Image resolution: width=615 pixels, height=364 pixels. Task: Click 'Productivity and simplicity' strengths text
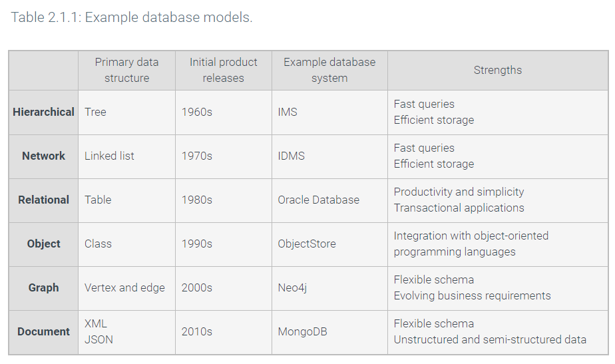tap(459, 192)
